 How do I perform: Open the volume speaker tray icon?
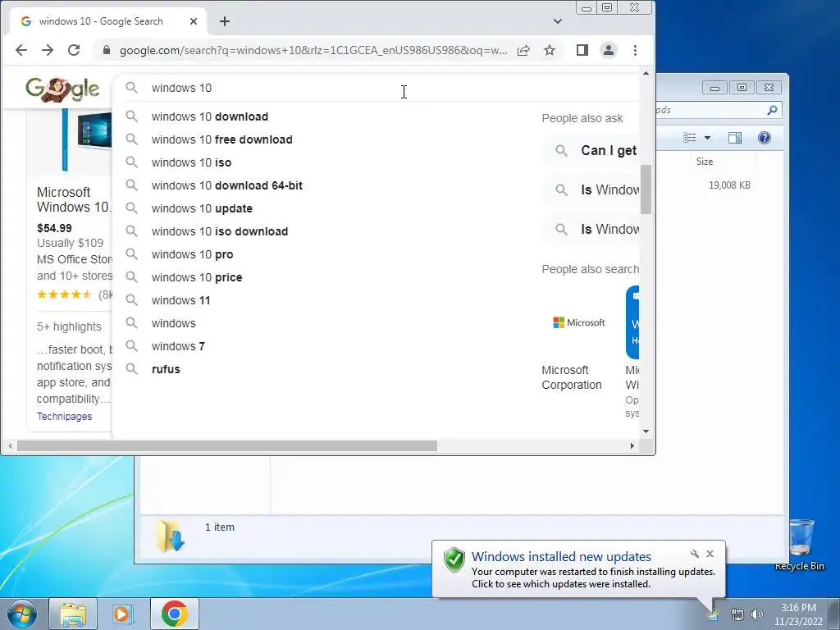point(757,614)
